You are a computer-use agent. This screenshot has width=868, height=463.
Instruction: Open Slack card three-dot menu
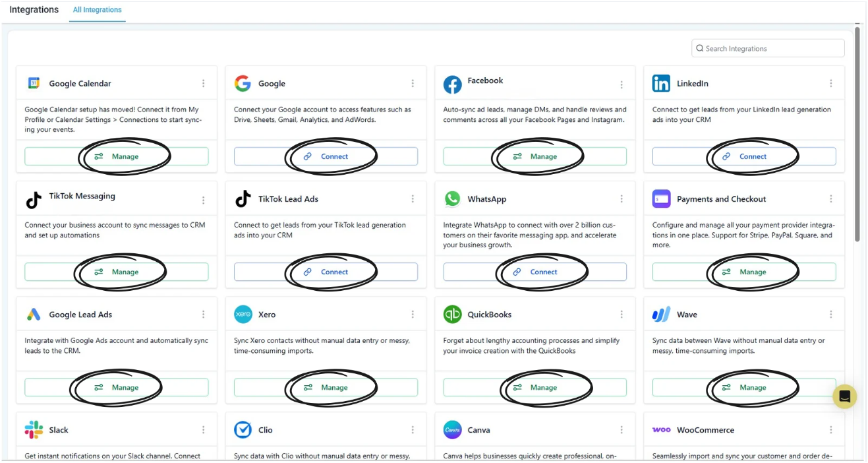click(x=203, y=430)
